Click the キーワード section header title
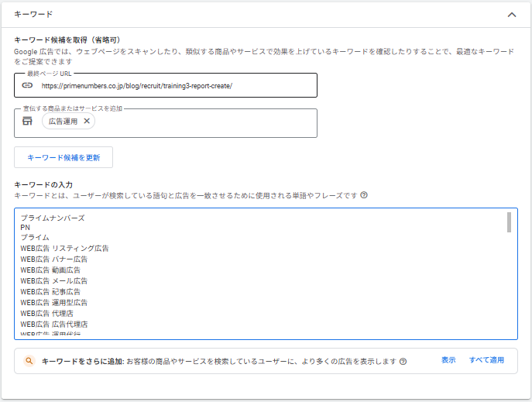The height and width of the screenshot is (402, 532). [34, 14]
